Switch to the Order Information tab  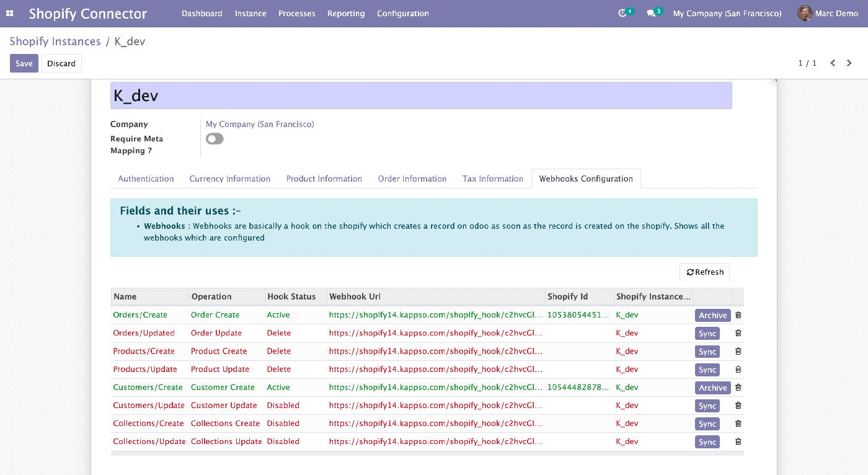[412, 179]
